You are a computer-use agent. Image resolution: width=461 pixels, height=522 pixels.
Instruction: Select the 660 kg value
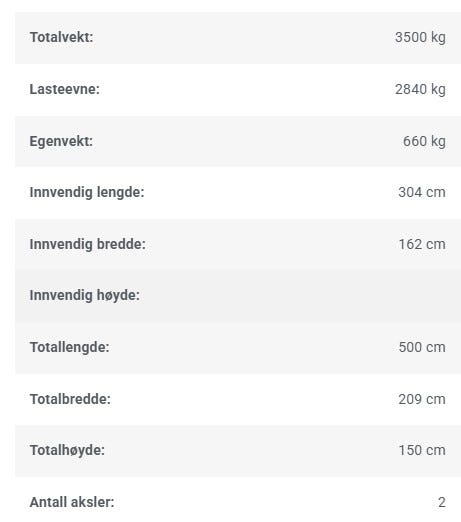[x=424, y=141]
